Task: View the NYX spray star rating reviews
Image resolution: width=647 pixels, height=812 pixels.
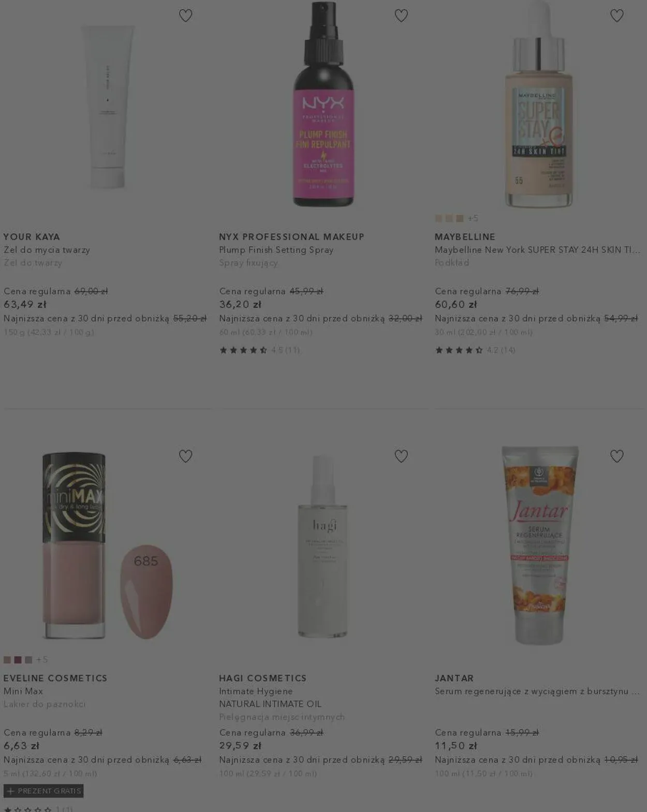Action: 259,350
